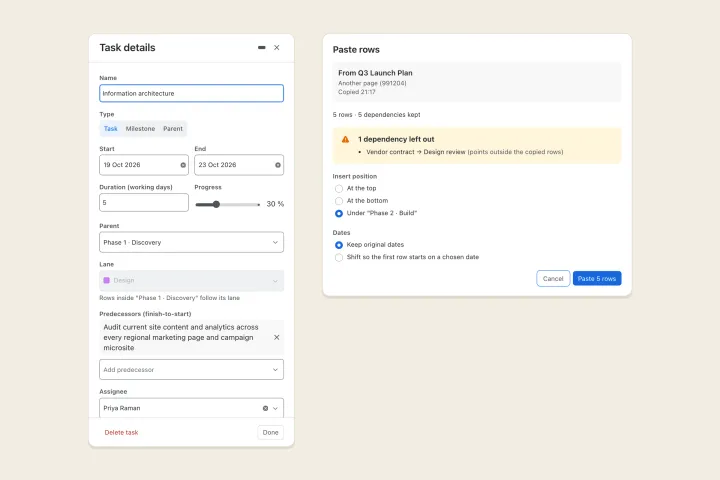Viewport: 720px width, 480px height.
Task: Select the Milestone type
Action: click(x=140, y=129)
